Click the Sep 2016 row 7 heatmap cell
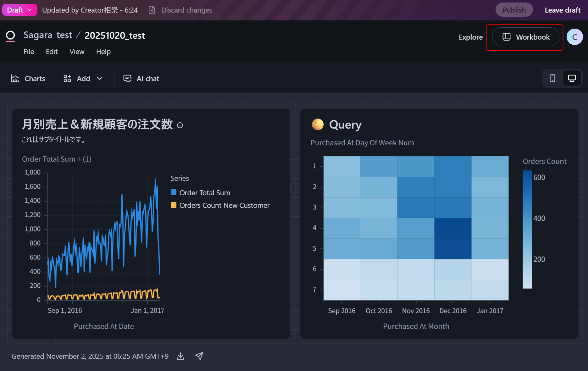The image size is (588, 371). tap(342, 290)
